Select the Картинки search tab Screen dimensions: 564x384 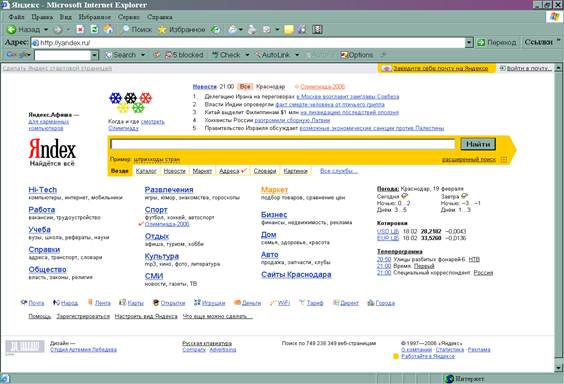(x=296, y=171)
